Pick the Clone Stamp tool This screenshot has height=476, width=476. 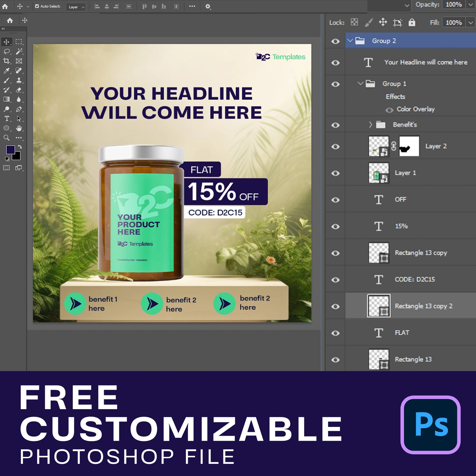(19, 80)
